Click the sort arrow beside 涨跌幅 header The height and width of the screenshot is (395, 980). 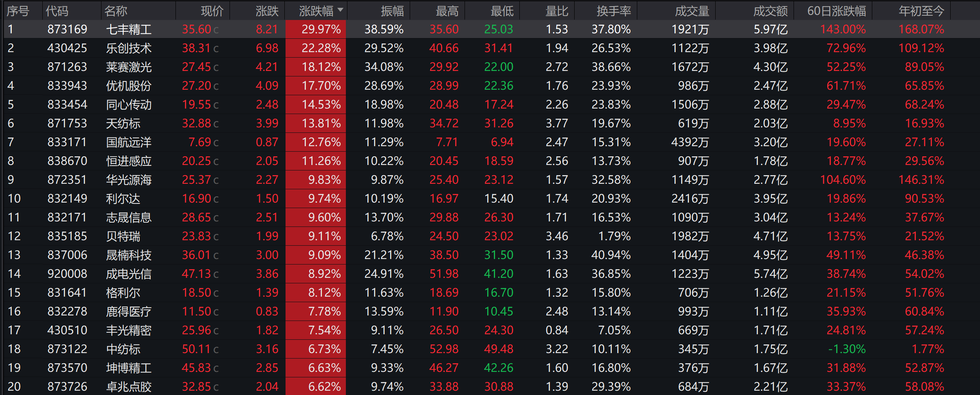[340, 10]
